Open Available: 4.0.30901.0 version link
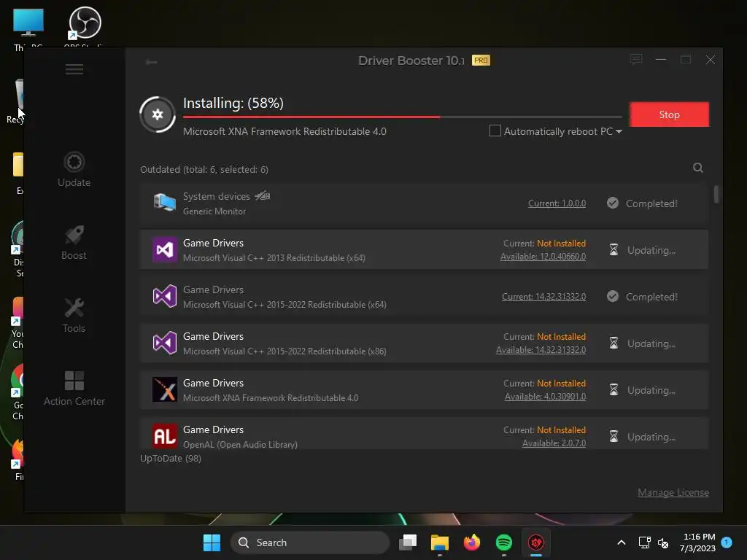 tap(545, 396)
